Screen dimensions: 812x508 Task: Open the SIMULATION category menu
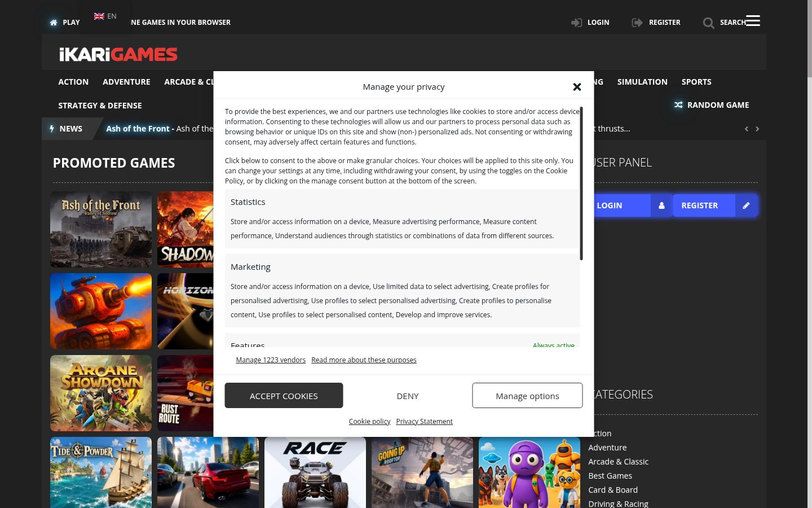[x=642, y=82]
